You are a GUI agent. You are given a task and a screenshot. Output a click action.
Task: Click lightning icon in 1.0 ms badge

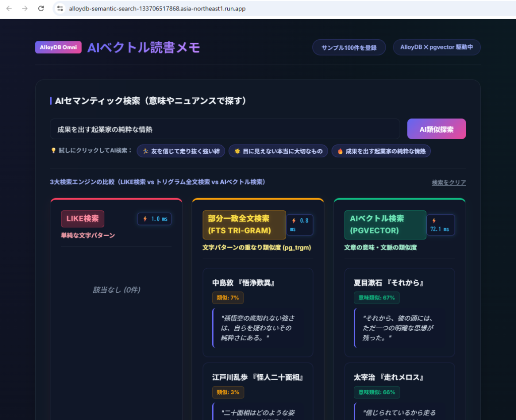[145, 219]
